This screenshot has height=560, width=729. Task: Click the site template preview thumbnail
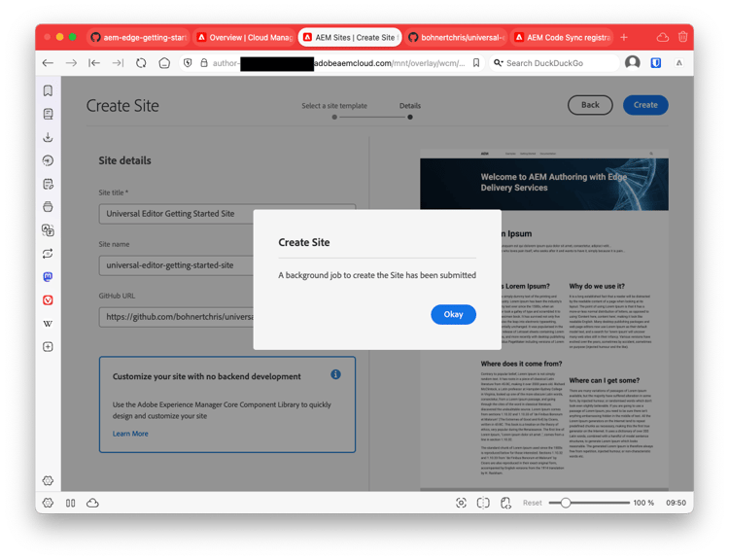tap(544, 320)
